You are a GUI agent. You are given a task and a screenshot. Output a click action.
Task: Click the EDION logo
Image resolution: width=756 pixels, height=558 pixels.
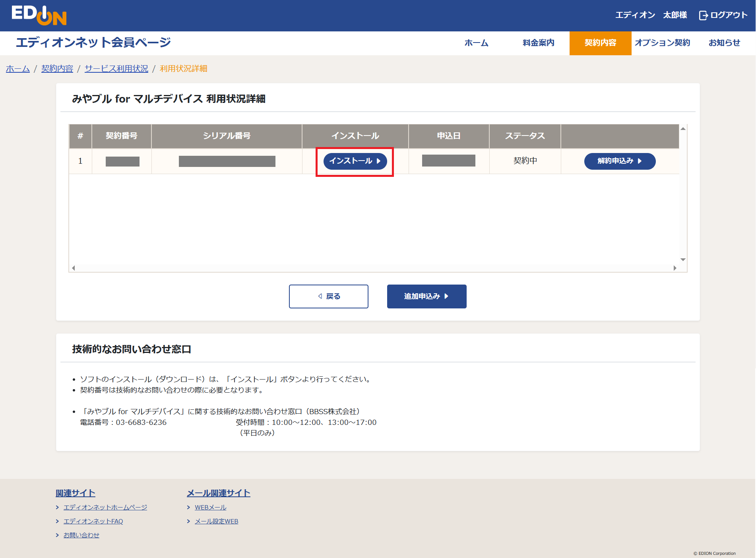[x=39, y=15]
